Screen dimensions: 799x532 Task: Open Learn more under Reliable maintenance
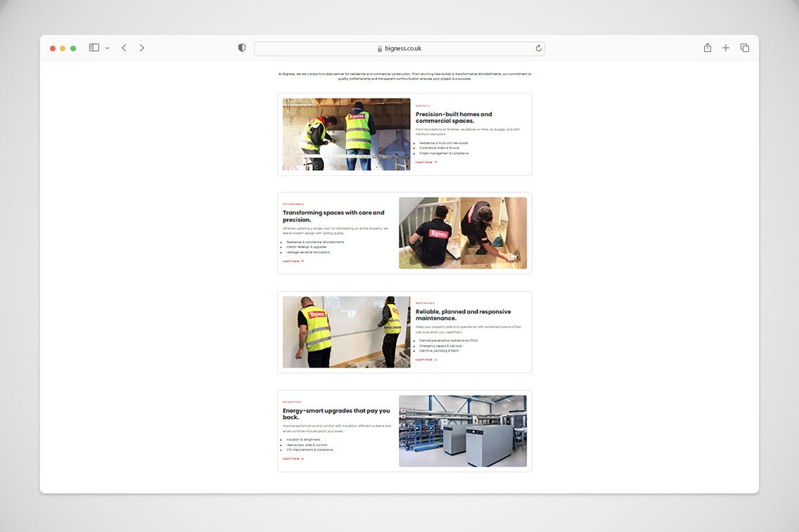[426, 360]
